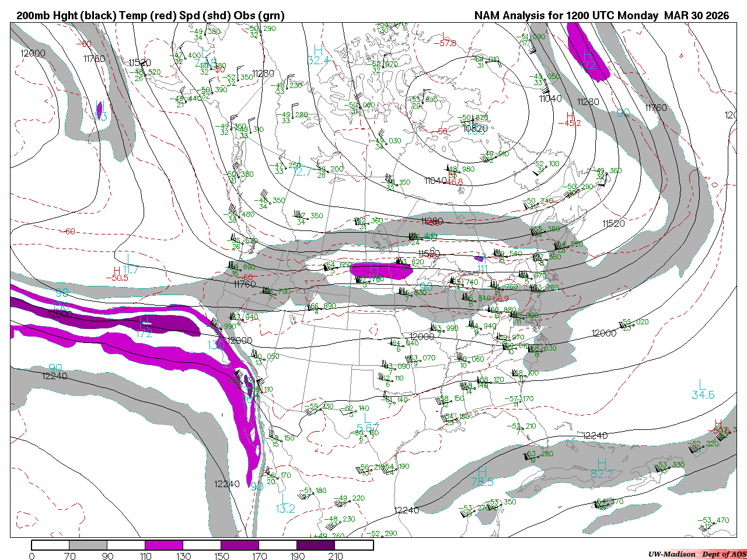Select the NAM Analysis 1200 UTC date header
Viewport: 747px width, 560px height.
tap(602, 16)
